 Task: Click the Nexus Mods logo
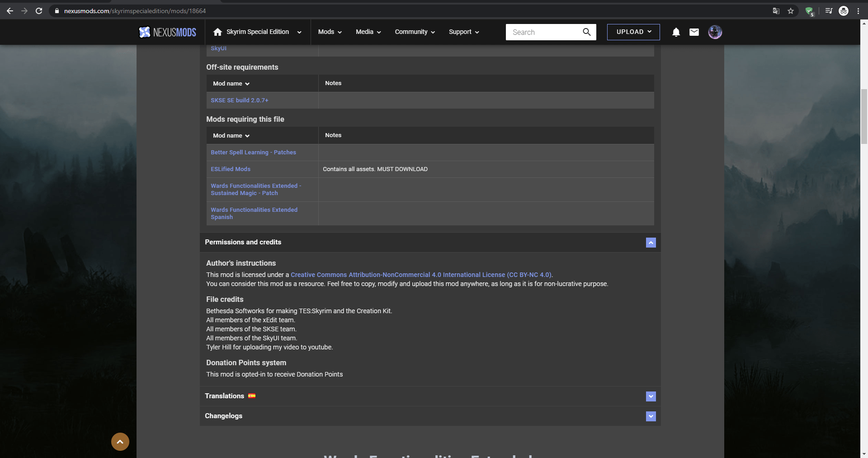click(167, 32)
